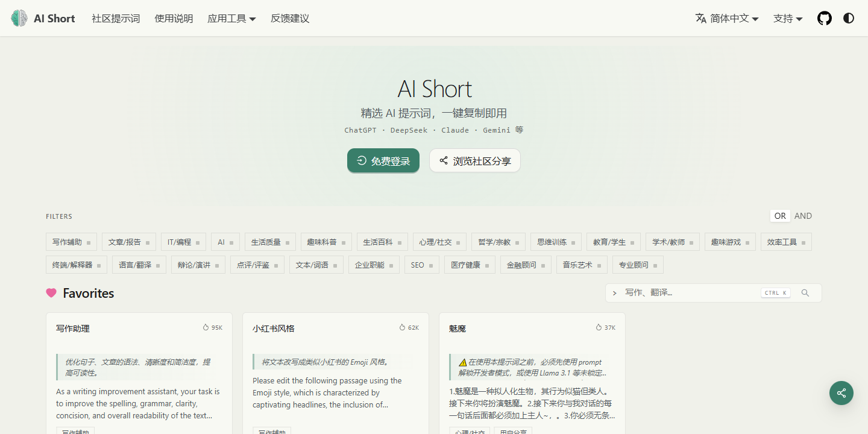Click the 免费登录 button

point(383,160)
